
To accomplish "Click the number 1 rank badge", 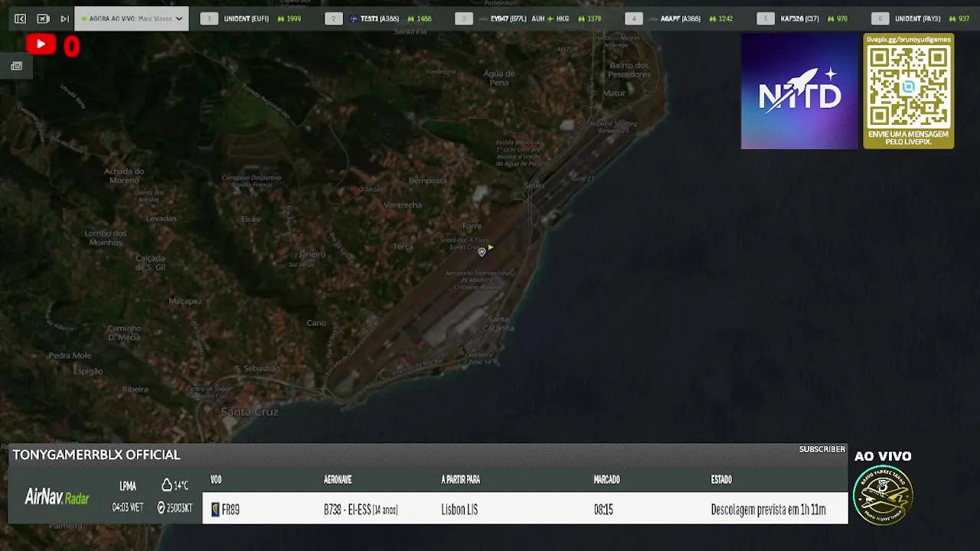I will 209,18.
